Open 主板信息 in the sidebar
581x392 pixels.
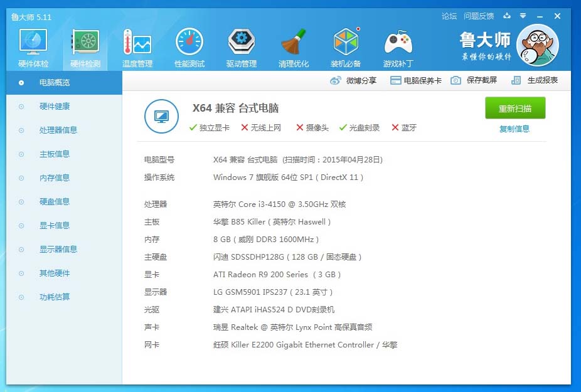[x=64, y=154]
